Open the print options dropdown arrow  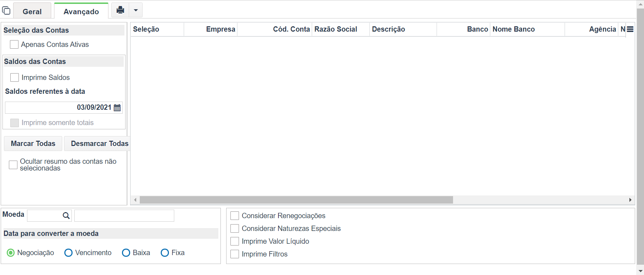(x=135, y=10)
